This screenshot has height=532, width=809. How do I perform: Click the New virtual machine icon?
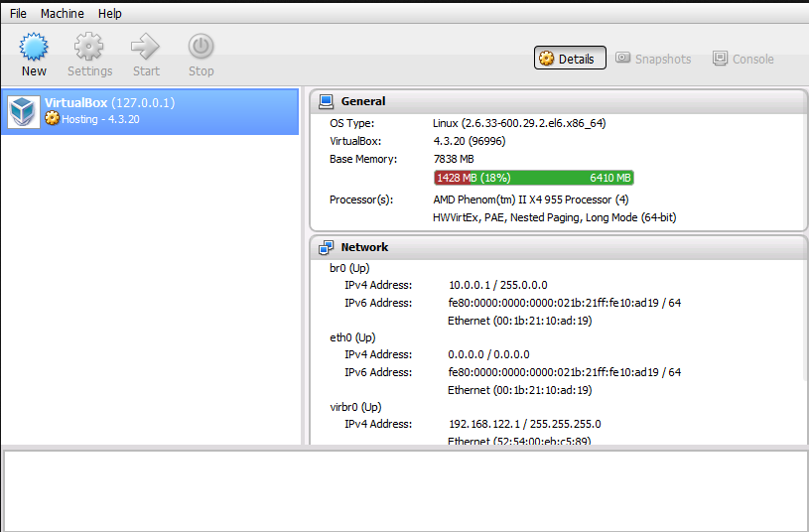(34, 47)
